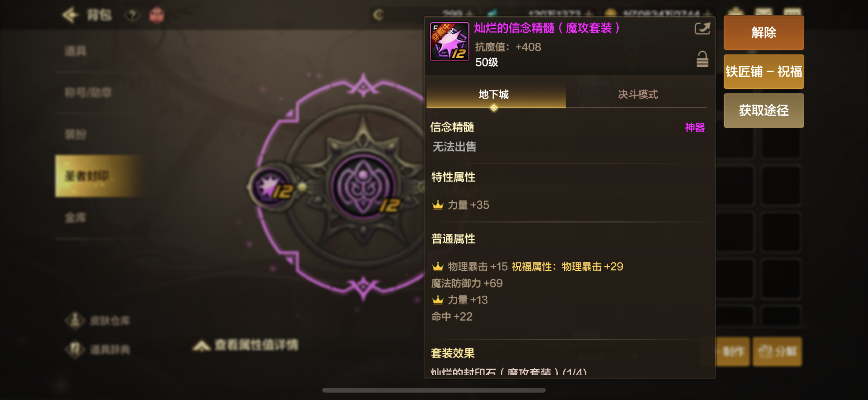Click the 解除 unequip button
Screen dimensions: 868x400
pyautogui.click(x=764, y=33)
